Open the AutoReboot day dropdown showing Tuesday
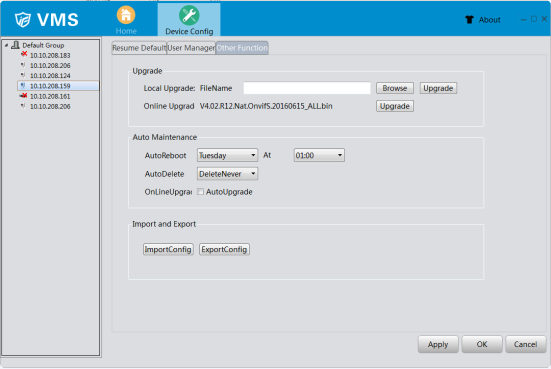 227,155
